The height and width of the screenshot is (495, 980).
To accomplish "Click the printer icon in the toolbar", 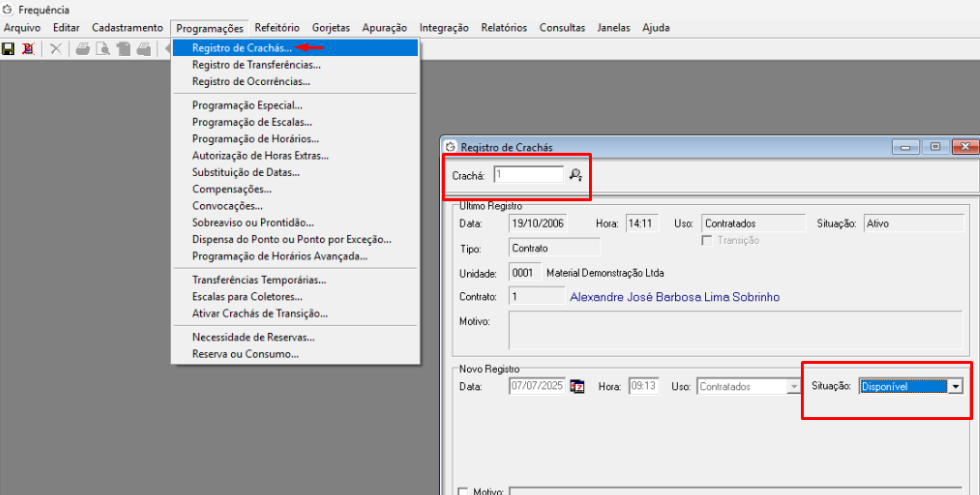I will click(x=83, y=48).
